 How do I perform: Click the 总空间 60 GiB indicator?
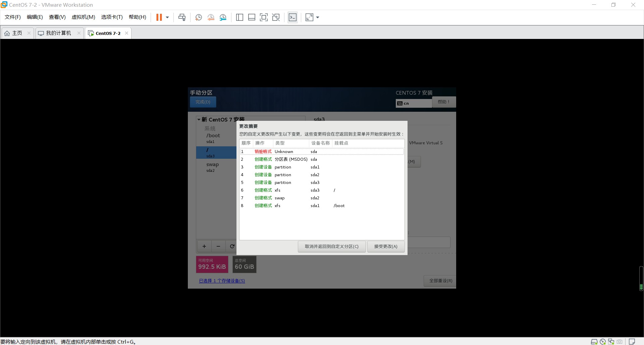tap(245, 264)
